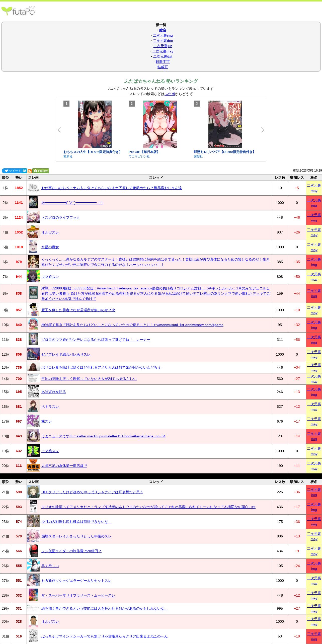Click 二次元裏 may board link in rank 1 row

(x=314, y=188)
